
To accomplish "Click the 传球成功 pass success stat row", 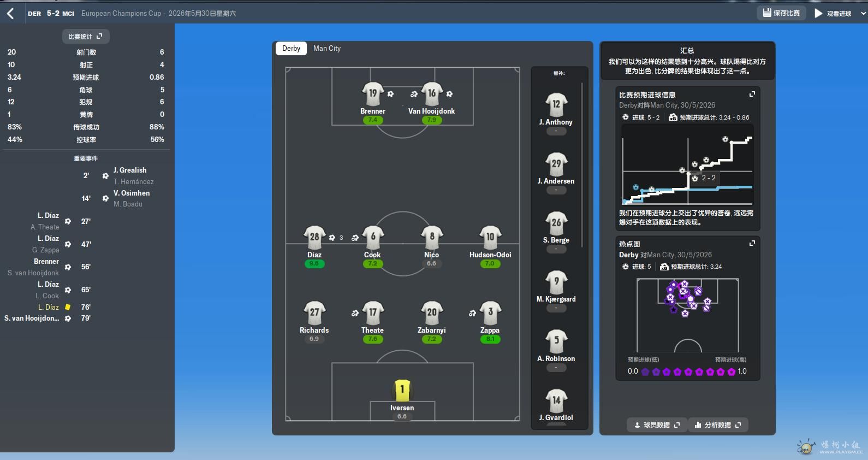I will pyautogui.click(x=86, y=127).
